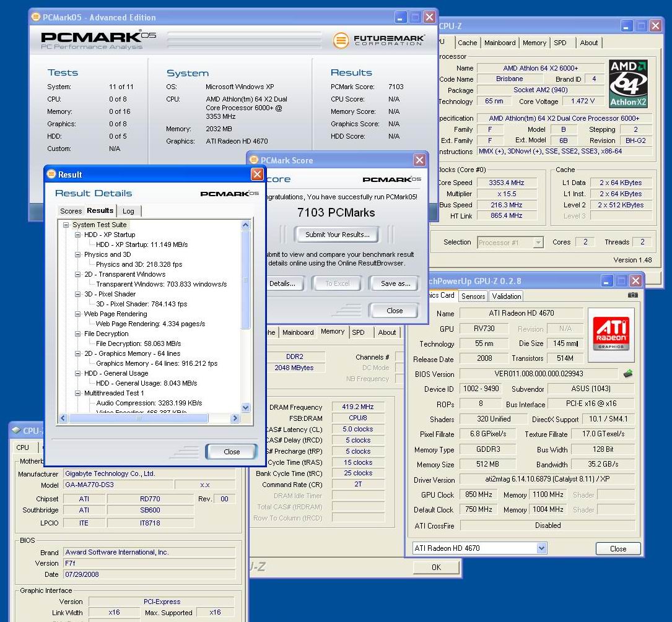Select 'Web Page Rendering: 4.334 pages/s' row
Image resolution: width=672 pixels, height=622 pixels.
coord(151,324)
